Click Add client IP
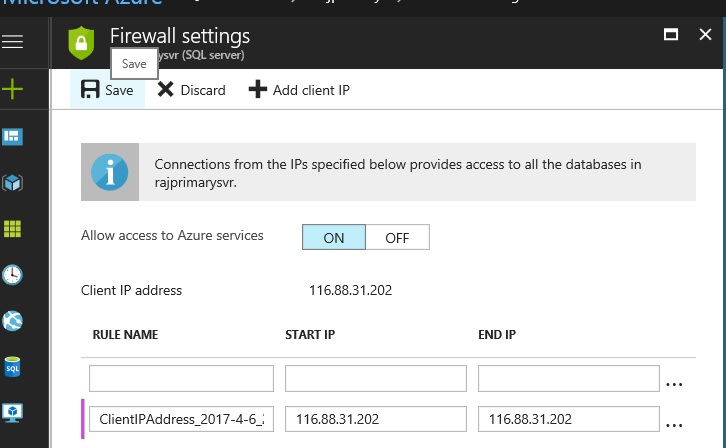 299,90
